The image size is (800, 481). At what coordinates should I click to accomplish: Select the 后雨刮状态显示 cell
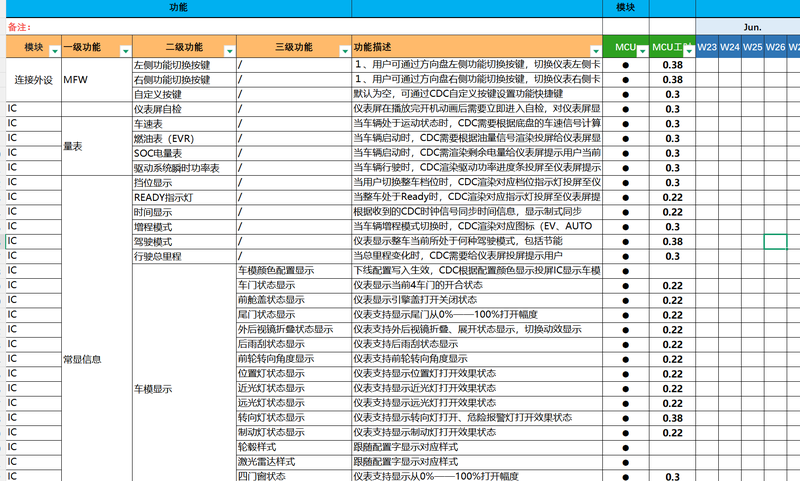(x=294, y=345)
